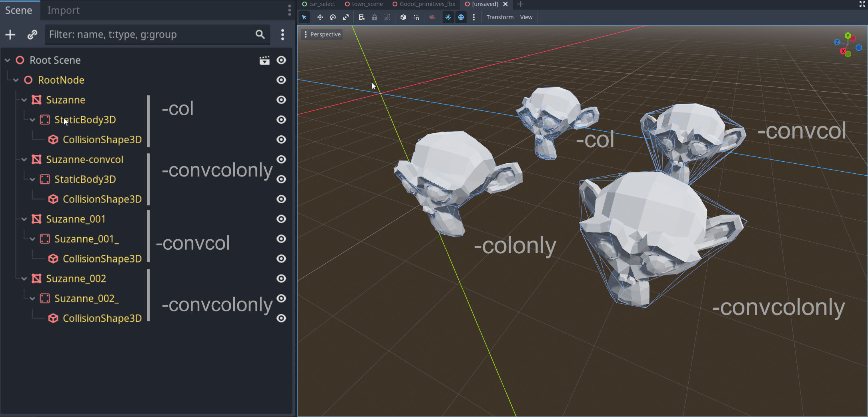Hide CollisionShape3D under Suzanne_002_
The height and width of the screenshot is (417, 868).
click(281, 318)
